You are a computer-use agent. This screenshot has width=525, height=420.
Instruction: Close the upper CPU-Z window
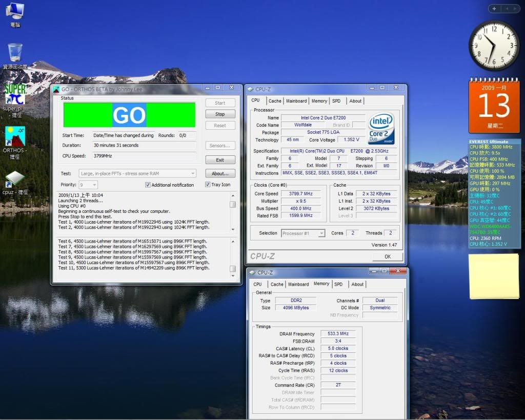tap(396, 88)
